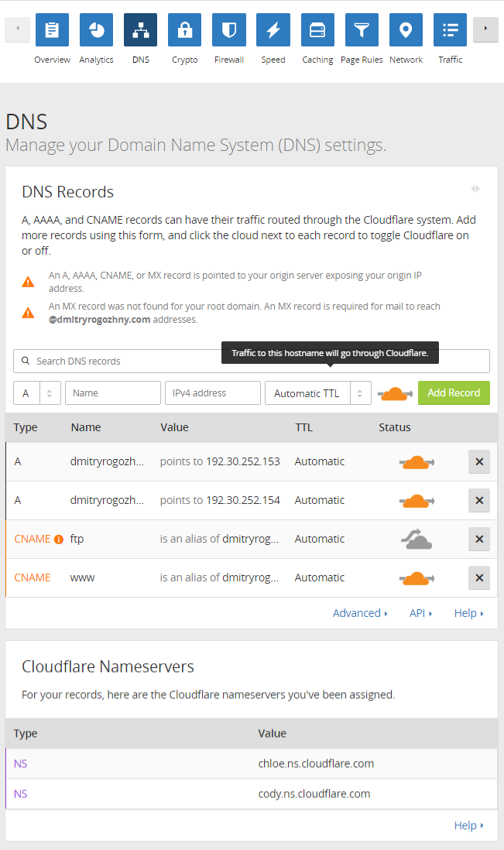Viewport: 504px width, 850px height.
Task: Click the search magnifier icon
Action: click(26, 361)
